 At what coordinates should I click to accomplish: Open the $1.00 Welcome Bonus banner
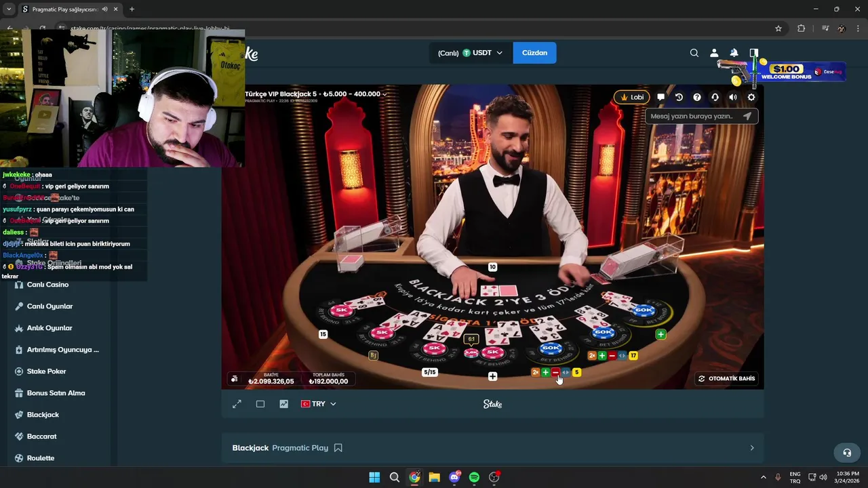click(783, 71)
